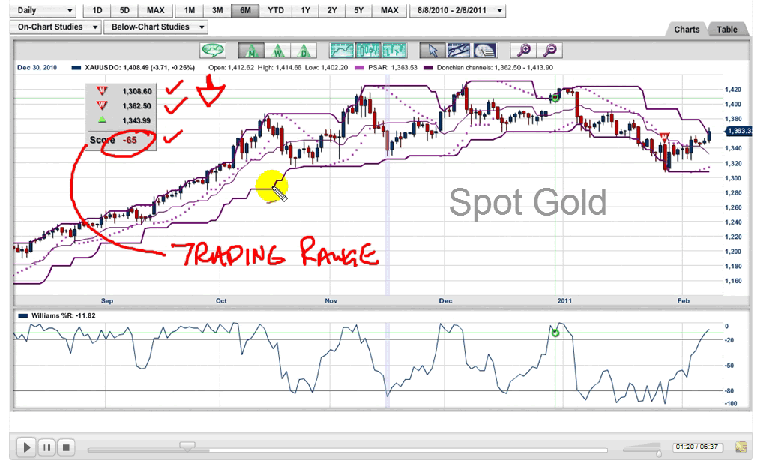Click the Williams %R indicator label
This screenshot has width=759, height=465.
click(57, 315)
